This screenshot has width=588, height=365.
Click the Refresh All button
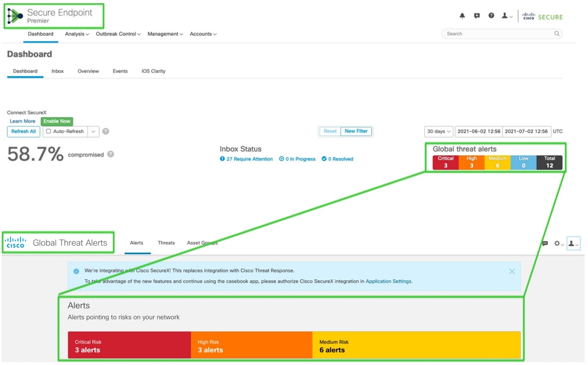[x=23, y=131]
